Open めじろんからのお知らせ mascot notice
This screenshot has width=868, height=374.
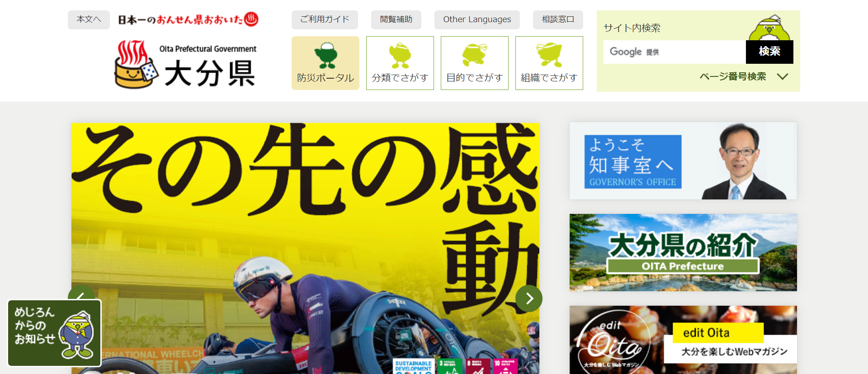pyautogui.click(x=55, y=333)
